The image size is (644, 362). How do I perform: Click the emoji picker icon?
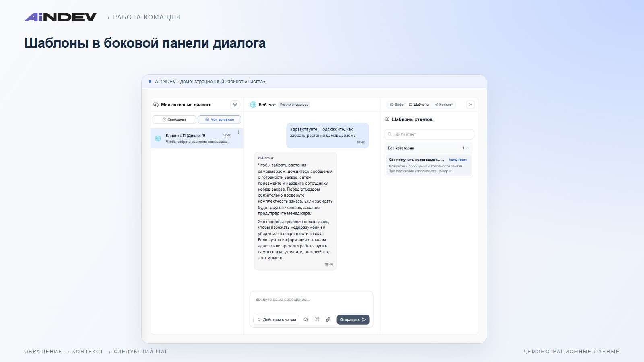tap(305, 320)
